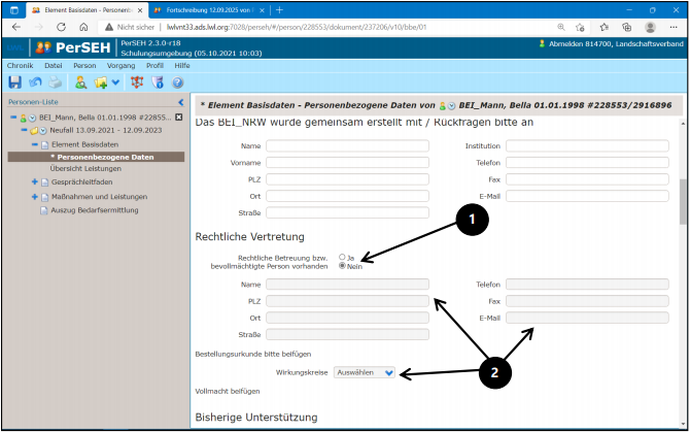Open a new browser tab
The image size is (690, 432).
pos(279,10)
